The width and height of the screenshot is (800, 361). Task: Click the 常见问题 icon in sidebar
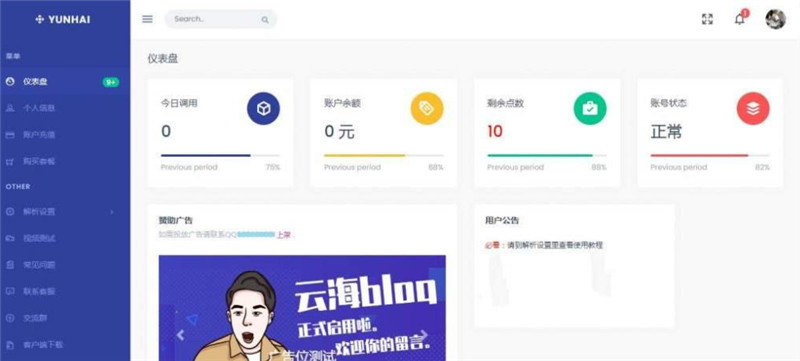coord(10,265)
